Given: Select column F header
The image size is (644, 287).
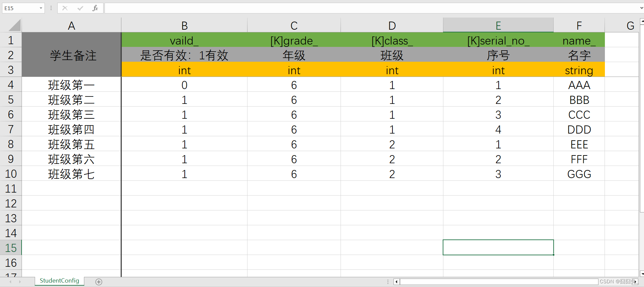Looking at the screenshot, I should 579,25.
